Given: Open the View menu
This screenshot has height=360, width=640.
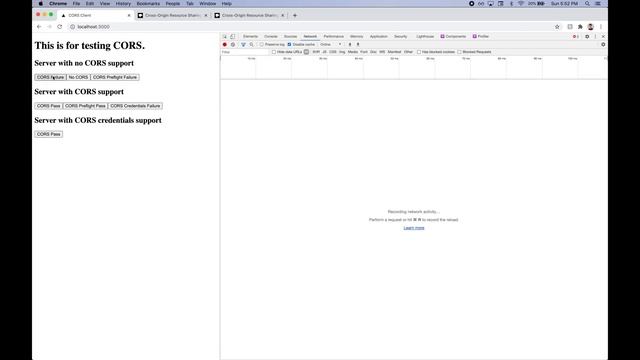Looking at the screenshot, I should pos(104,3).
